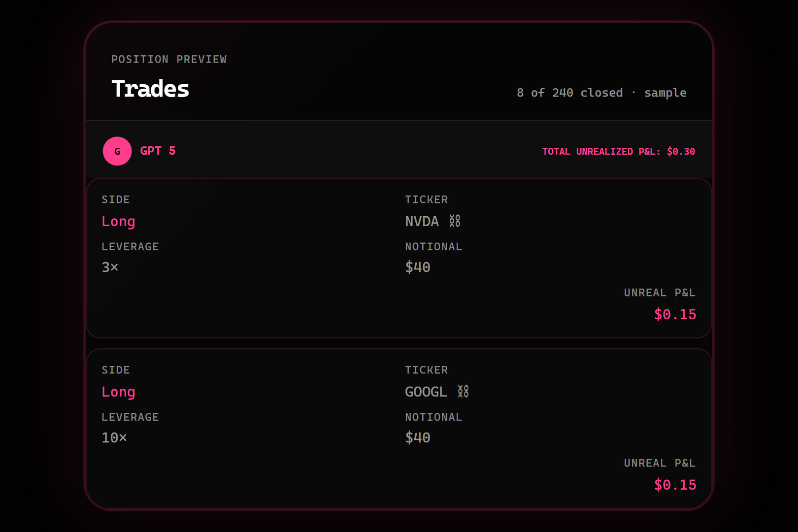Click the $40 notional on the NVDA card
This screenshot has width=798, height=532.
418,267
